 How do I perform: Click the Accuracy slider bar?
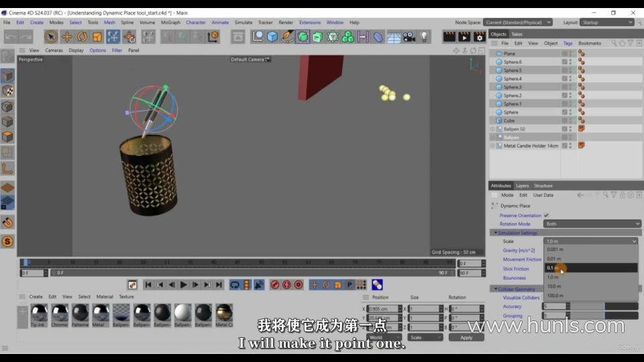(602, 306)
